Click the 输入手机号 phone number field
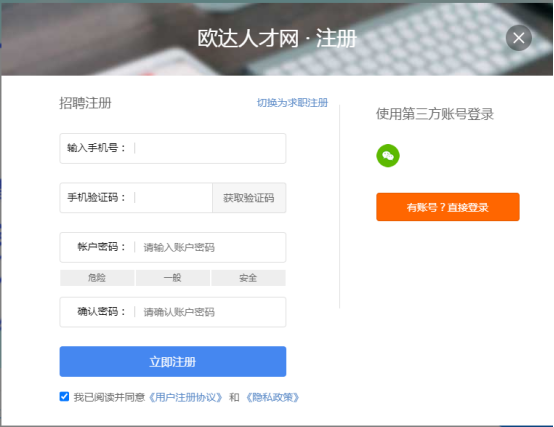Image resolution: width=554 pixels, height=427 pixels. click(x=173, y=148)
